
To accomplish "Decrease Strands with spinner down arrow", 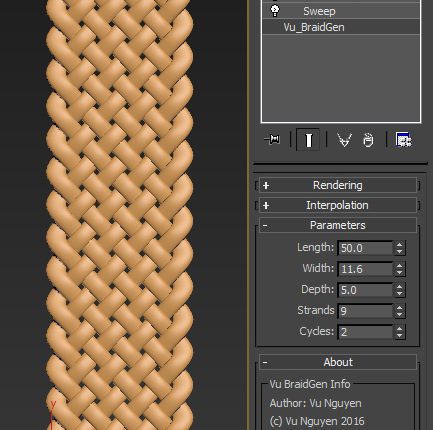I will coord(399,315).
